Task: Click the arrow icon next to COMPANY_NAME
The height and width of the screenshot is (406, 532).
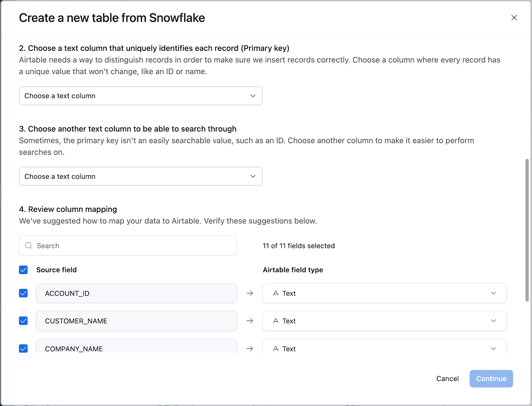Action: click(x=250, y=349)
